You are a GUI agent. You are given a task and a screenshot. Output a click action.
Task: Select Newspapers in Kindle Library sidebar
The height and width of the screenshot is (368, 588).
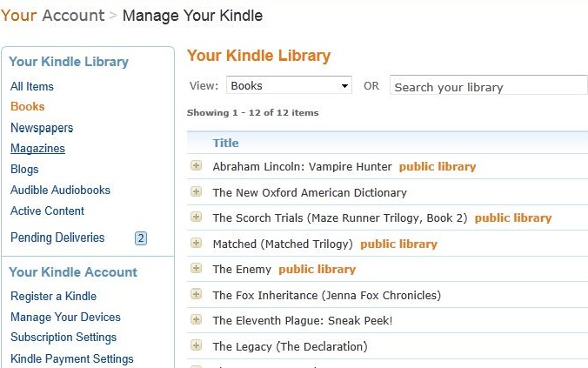click(42, 128)
